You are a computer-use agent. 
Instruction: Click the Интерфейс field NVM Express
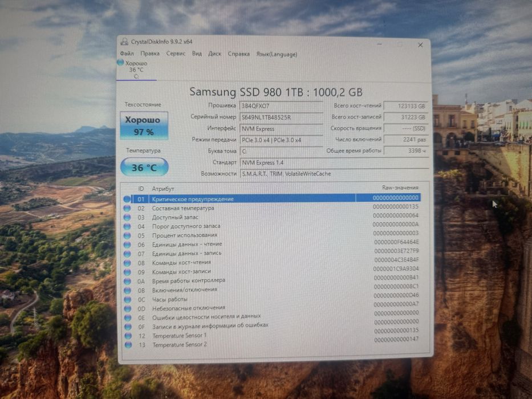(281, 129)
